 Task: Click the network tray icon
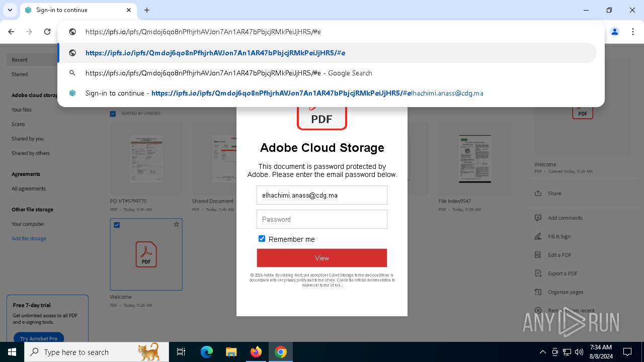point(567,352)
